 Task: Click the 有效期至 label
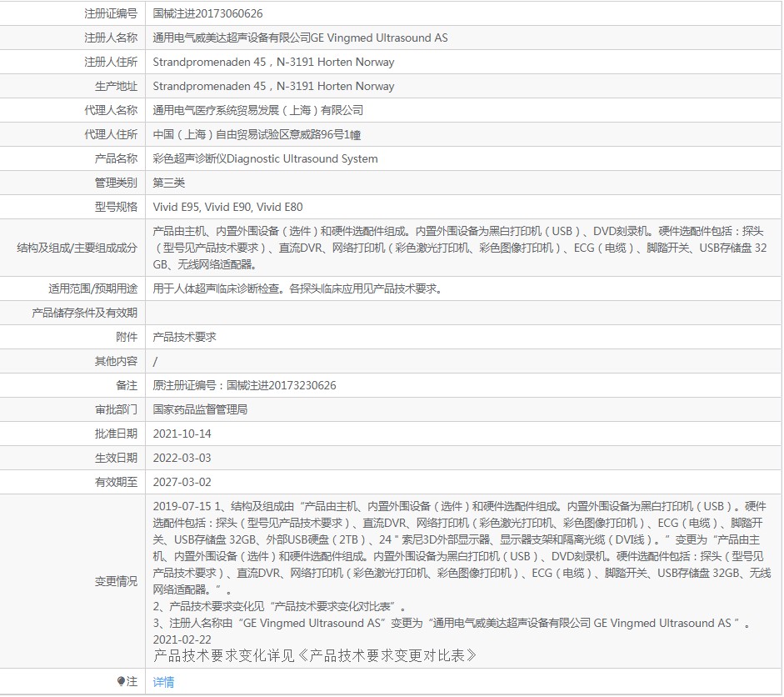coord(116,482)
